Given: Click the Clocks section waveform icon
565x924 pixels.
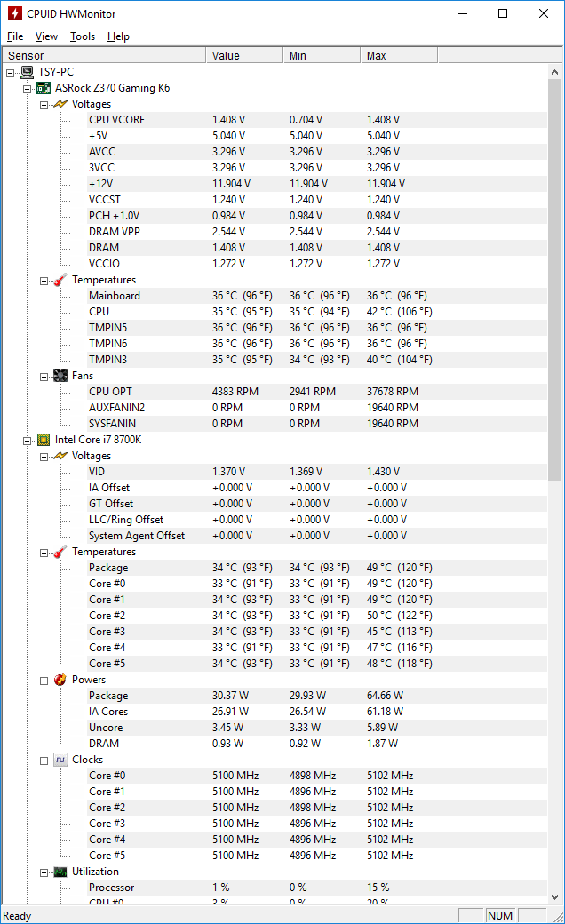Looking at the screenshot, I should (x=60, y=760).
